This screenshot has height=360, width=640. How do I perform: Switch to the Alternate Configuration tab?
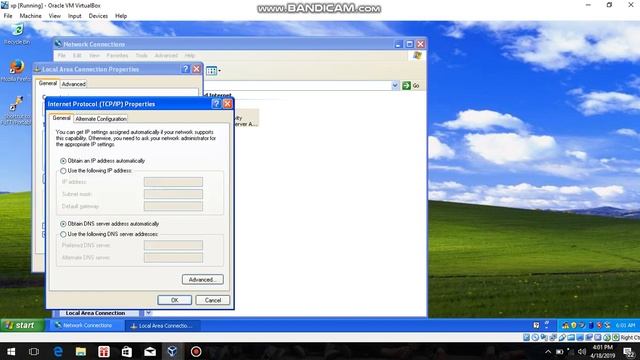coord(101,118)
